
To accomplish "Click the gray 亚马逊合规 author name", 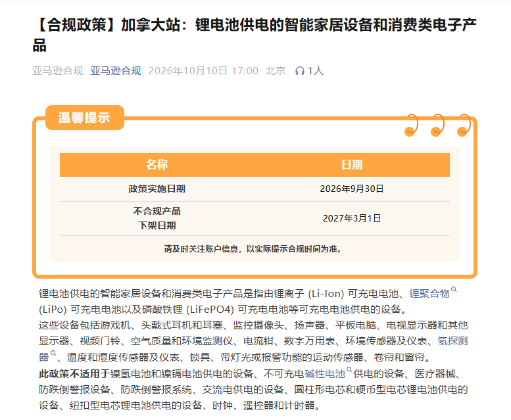I will pyautogui.click(x=58, y=70).
